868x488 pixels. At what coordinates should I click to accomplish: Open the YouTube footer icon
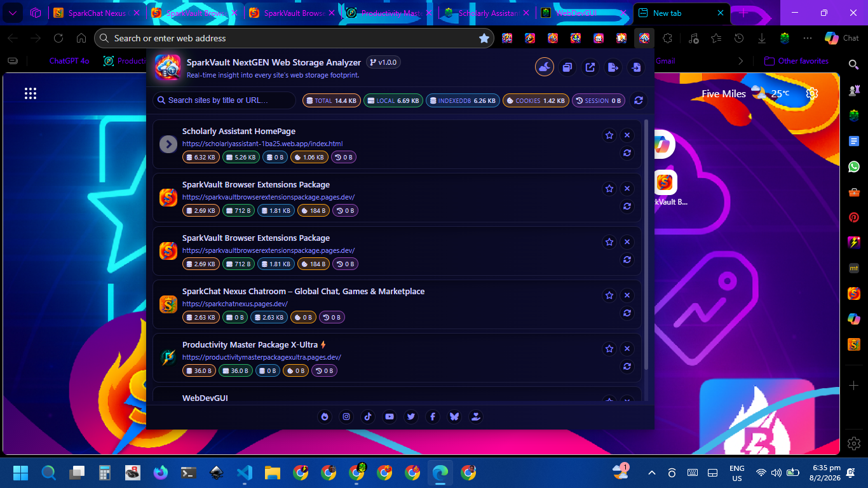coord(390,417)
